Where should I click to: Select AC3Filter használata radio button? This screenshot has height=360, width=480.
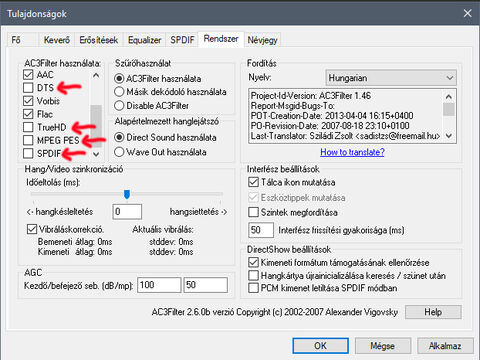(119, 79)
